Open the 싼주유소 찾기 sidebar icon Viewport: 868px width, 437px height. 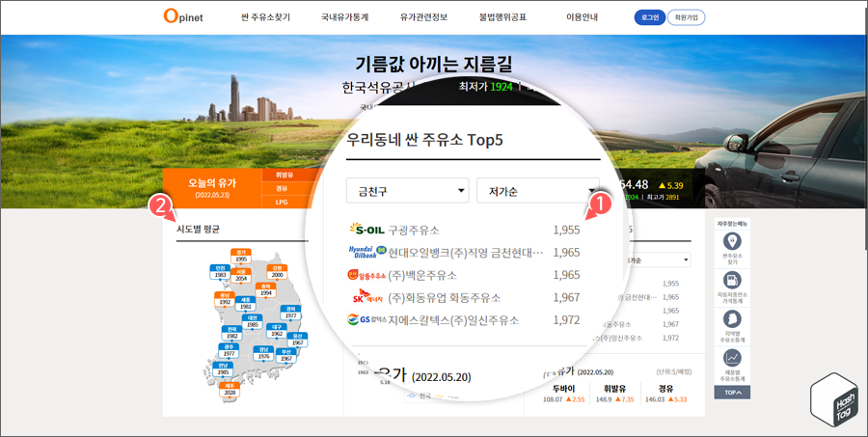click(732, 249)
